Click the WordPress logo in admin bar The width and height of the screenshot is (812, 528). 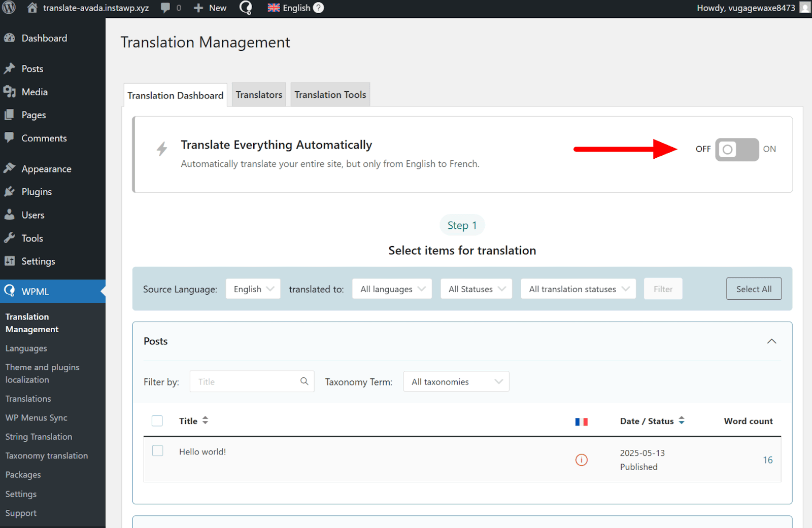9,8
